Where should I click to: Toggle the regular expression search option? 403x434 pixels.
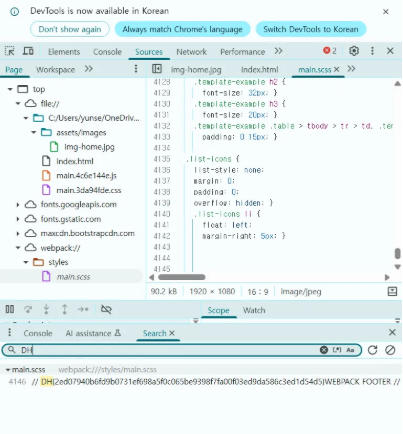tap(337, 350)
